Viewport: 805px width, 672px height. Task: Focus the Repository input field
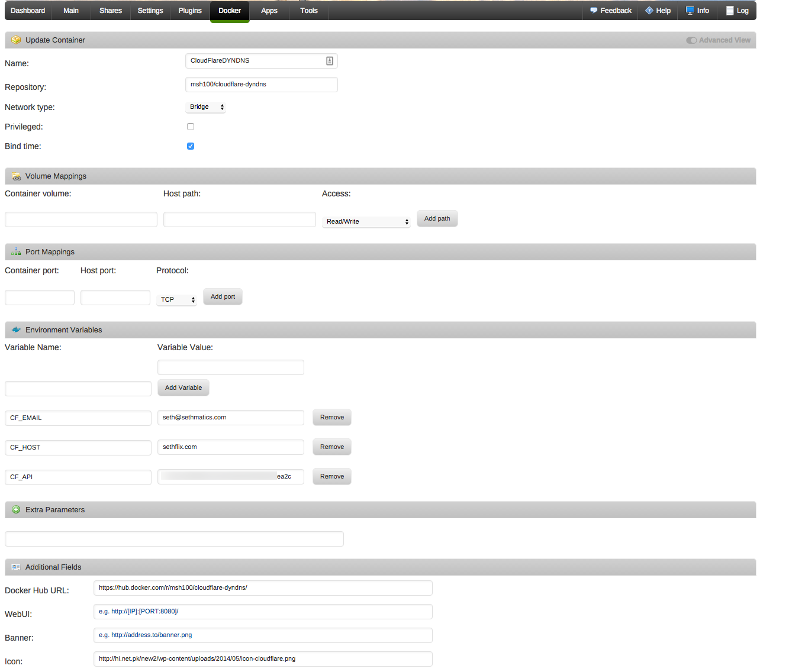click(262, 85)
